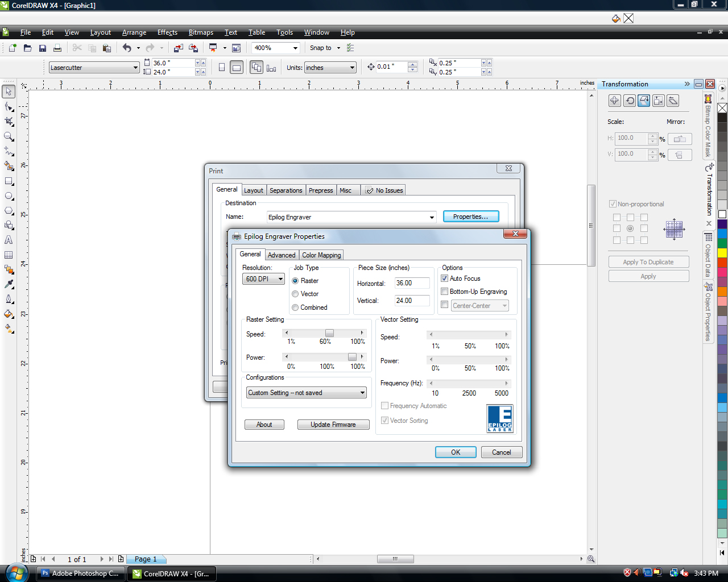Screen dimensions: 728x582
Task: Open the Resolution 600 DPI dropdown
Action: [x=263, y=279]
